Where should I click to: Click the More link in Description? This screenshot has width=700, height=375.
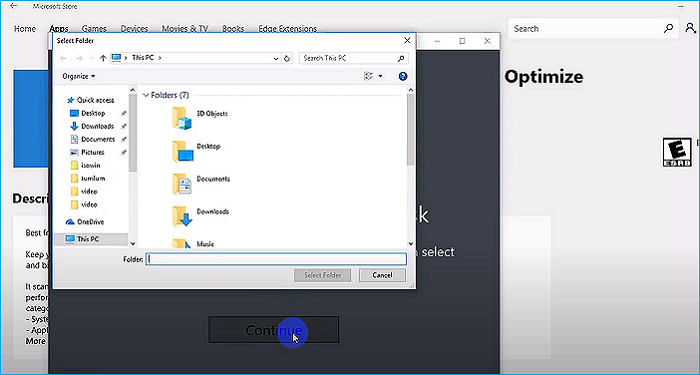(x=35, y=341)
